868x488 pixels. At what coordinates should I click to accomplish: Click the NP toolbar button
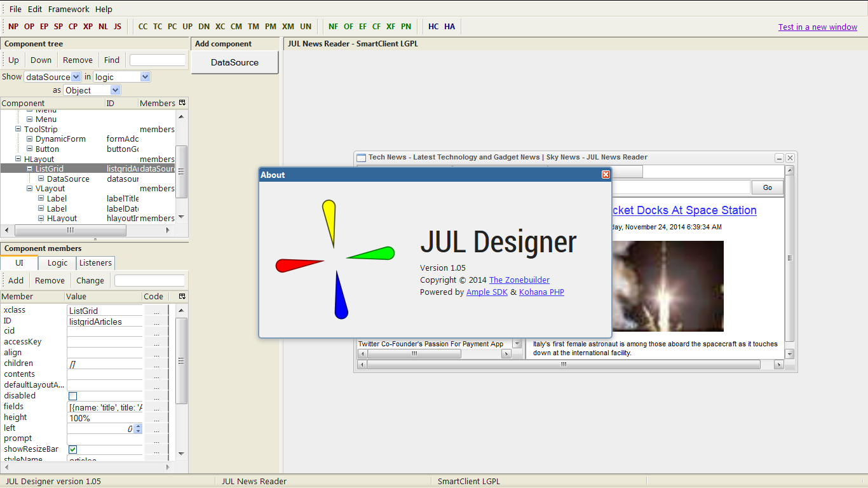[13, 26]
